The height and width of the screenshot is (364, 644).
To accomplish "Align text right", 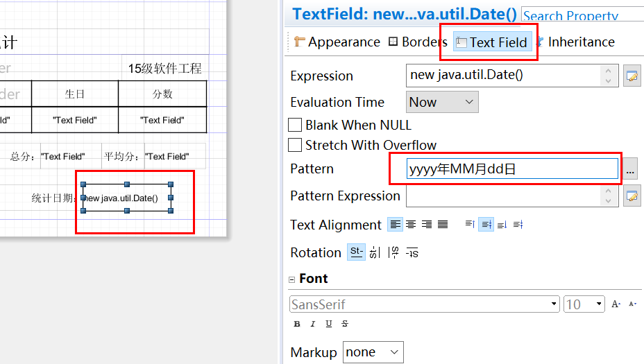I will pyautogui.click(x=427, y=225).
